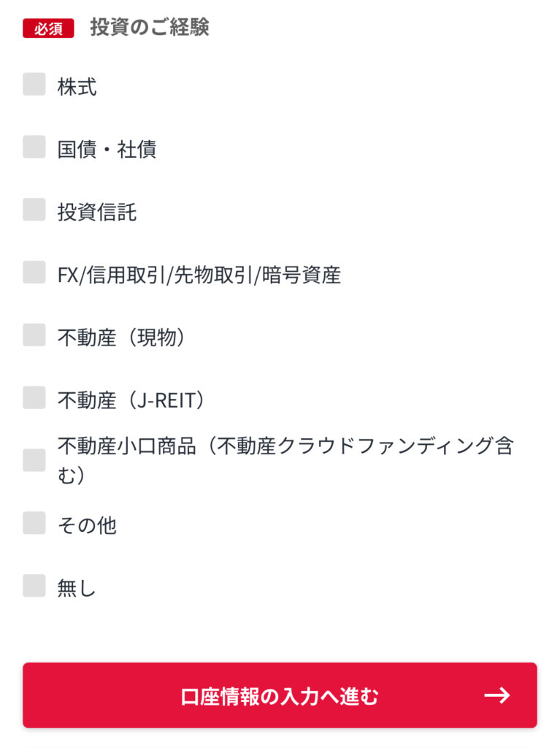Check the 株式 checkbox
This screenshot has height=748, width=560.
(34, 85)
